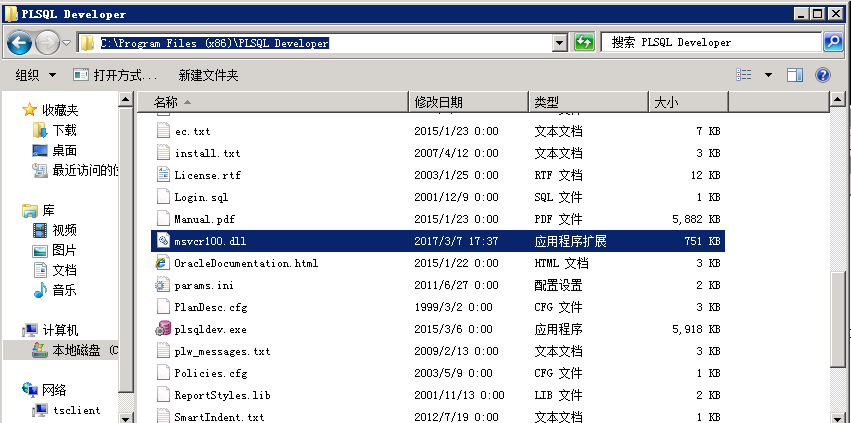Select the params.ini settings file icon
Viewport: 851px width, 423px height.
(163, 285)
